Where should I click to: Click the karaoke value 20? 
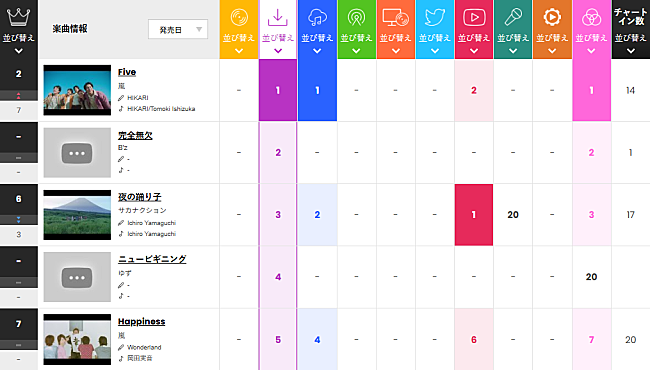[513, 215]
